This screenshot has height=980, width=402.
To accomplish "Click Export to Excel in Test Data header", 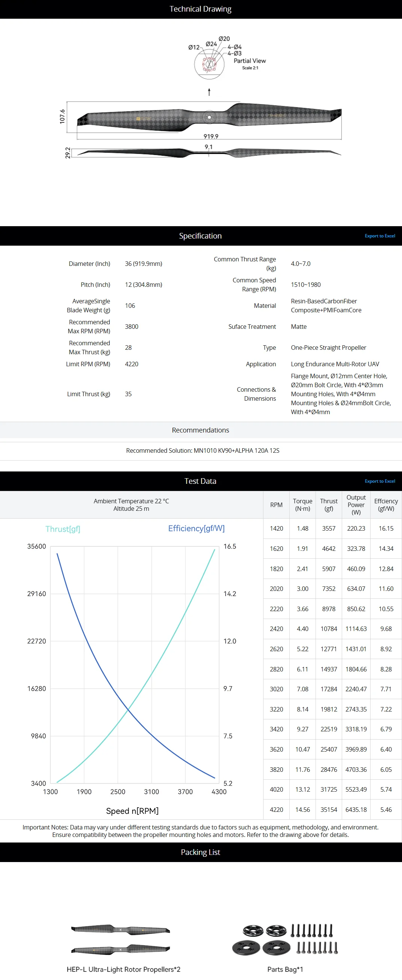I will [380, 481].
